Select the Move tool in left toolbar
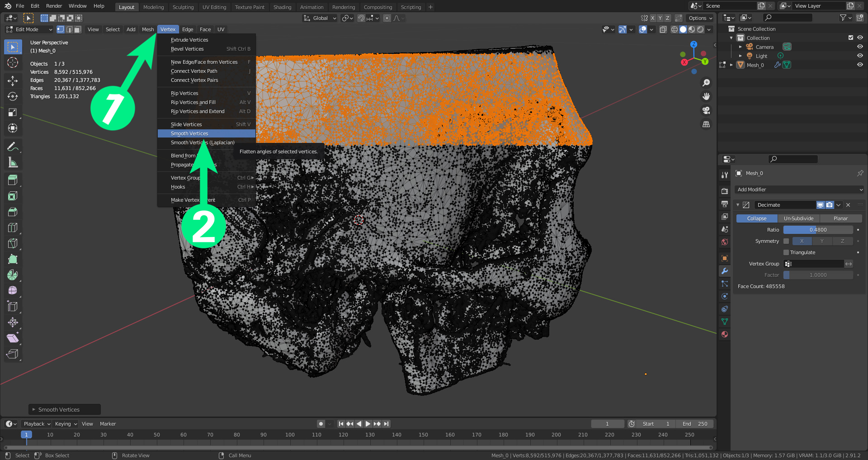The width and height of the screenshot is (868, 460). pyautogui.click(x=13, y=81)
